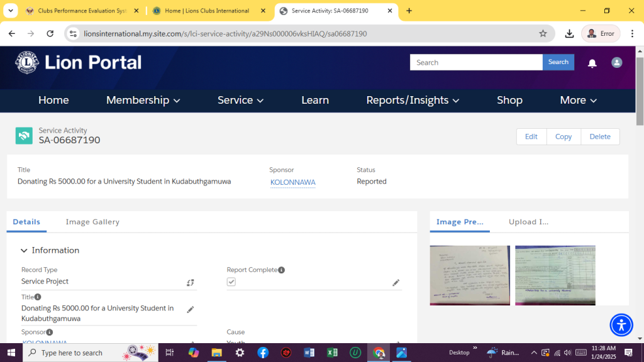Screen dimensions: 644x362
Task: Select the Image Preview tab
Action: tap(460, 222)
